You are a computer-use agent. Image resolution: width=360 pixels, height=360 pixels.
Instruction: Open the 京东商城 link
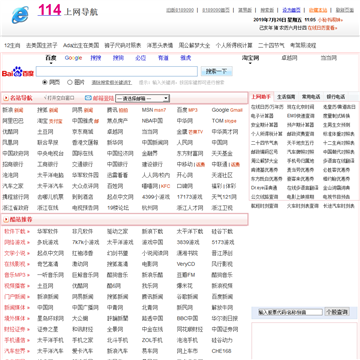pyautogui.click(x=83, y=132)
